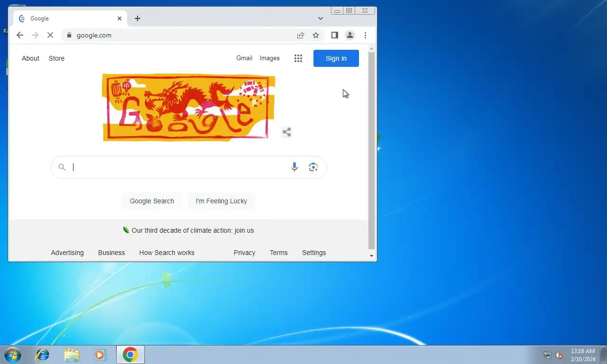Screen dimensions: 607x364
Task: Click the About link
Action: click(x=30, y=58)
